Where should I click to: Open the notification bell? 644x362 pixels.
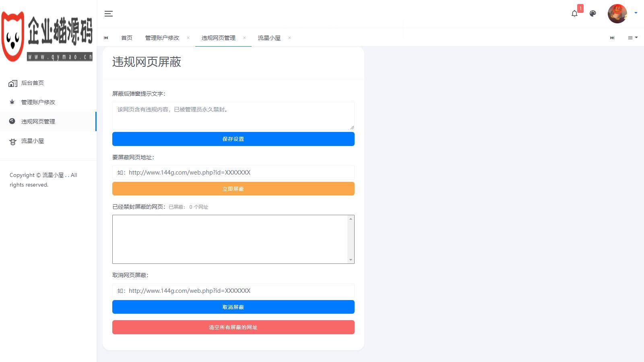(574, 14)
